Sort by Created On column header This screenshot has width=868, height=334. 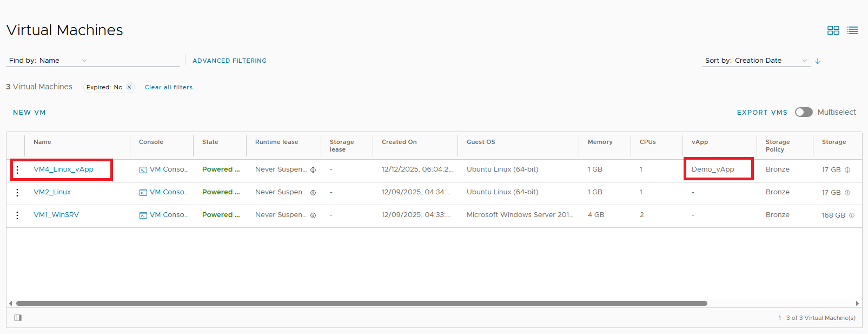click(399, 142)
